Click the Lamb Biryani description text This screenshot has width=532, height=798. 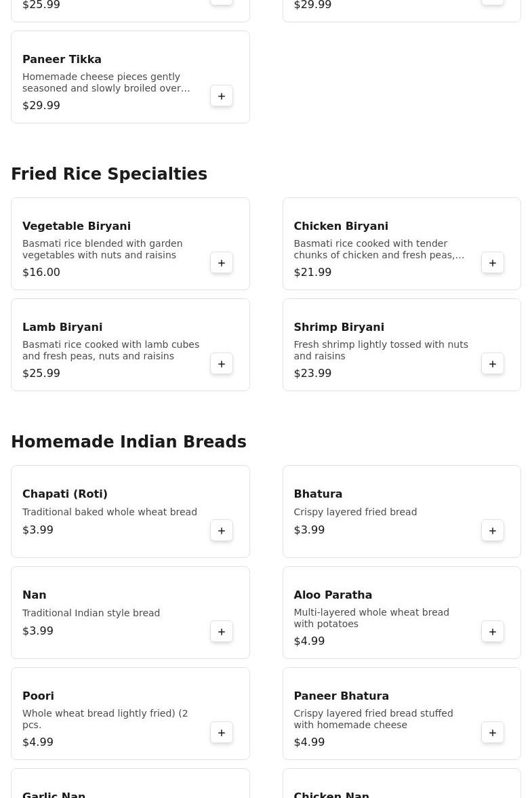[110, 351]
